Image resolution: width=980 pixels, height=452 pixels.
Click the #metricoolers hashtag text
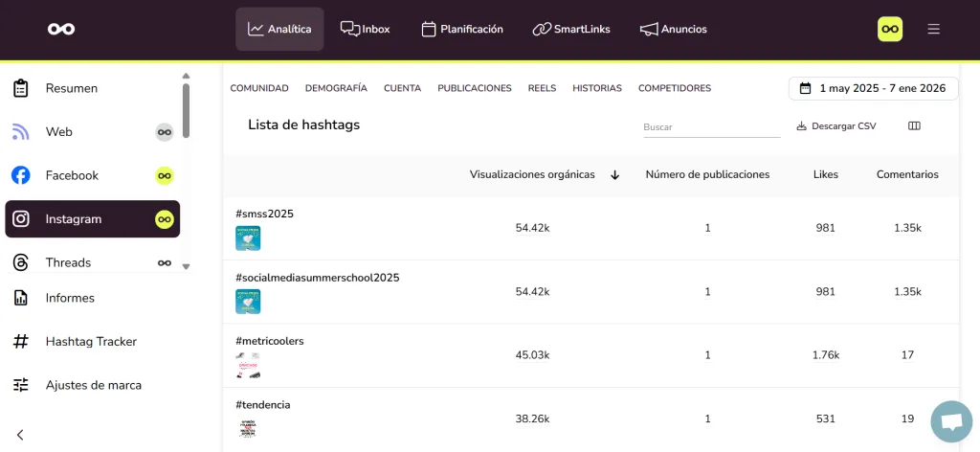point(269,341)
